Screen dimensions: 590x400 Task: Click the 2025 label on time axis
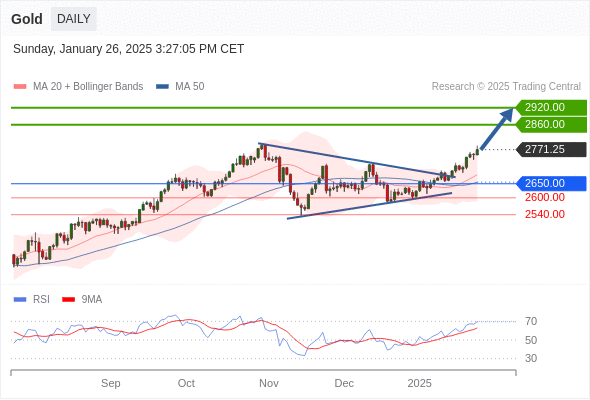pyautogui.click(x=420, y=383)
